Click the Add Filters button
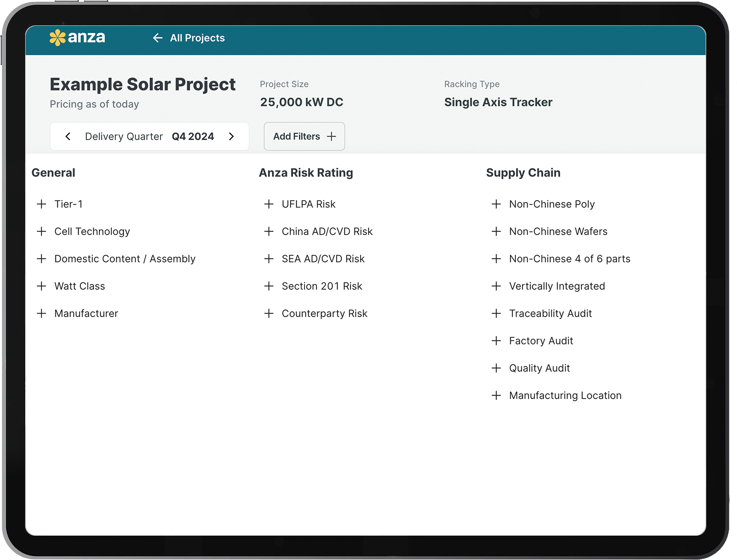Viewport: 737px width, 560px height. tap(304, 136)
